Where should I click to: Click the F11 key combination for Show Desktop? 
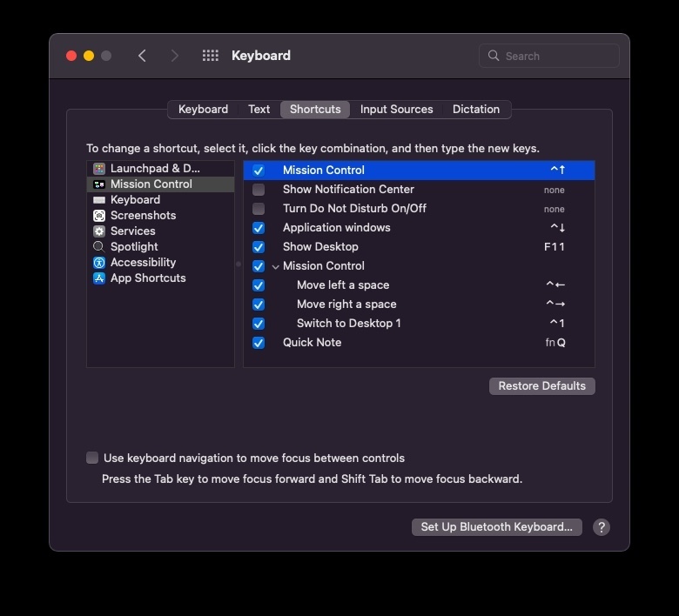click(555, 247)
